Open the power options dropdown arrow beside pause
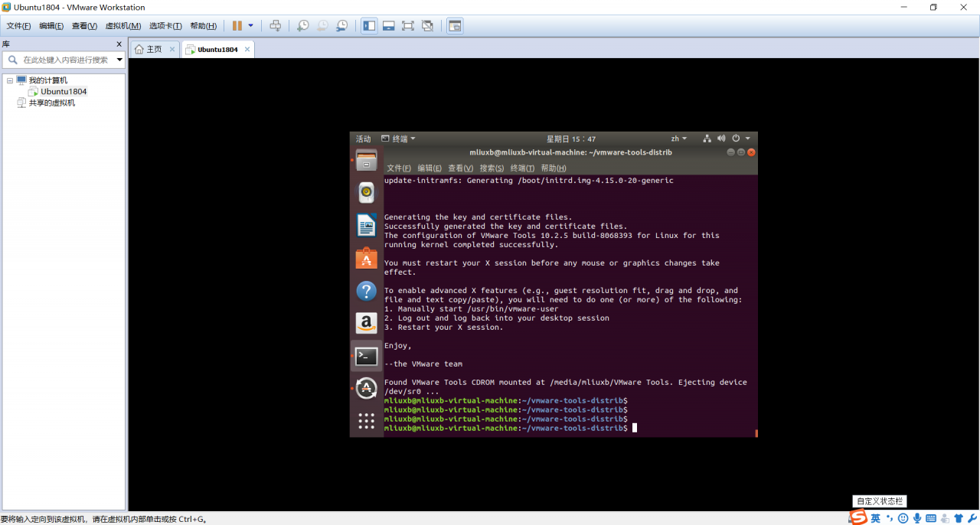The image size is (980, 525). pyautogui.click(x=250, y=26)
